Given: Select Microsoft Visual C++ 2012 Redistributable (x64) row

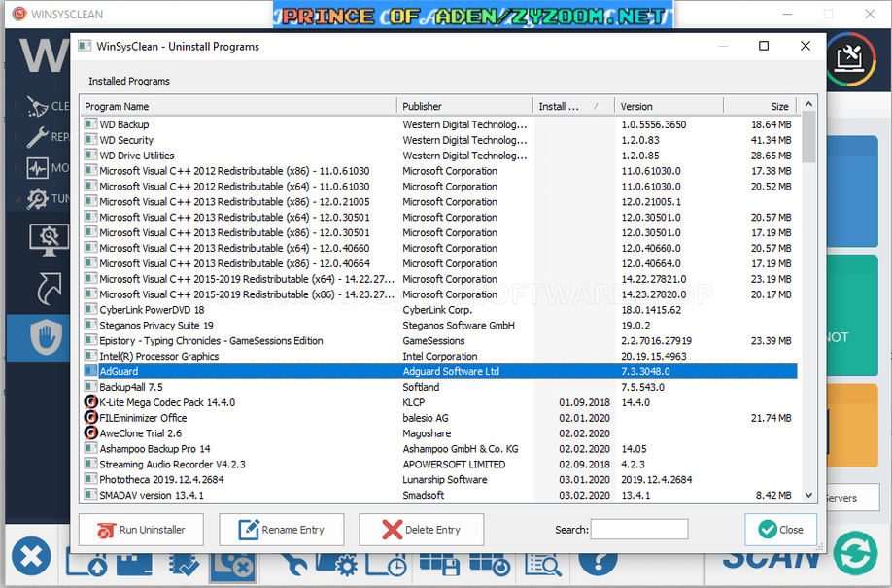Looking at the screenshot, I should point(440,187).
